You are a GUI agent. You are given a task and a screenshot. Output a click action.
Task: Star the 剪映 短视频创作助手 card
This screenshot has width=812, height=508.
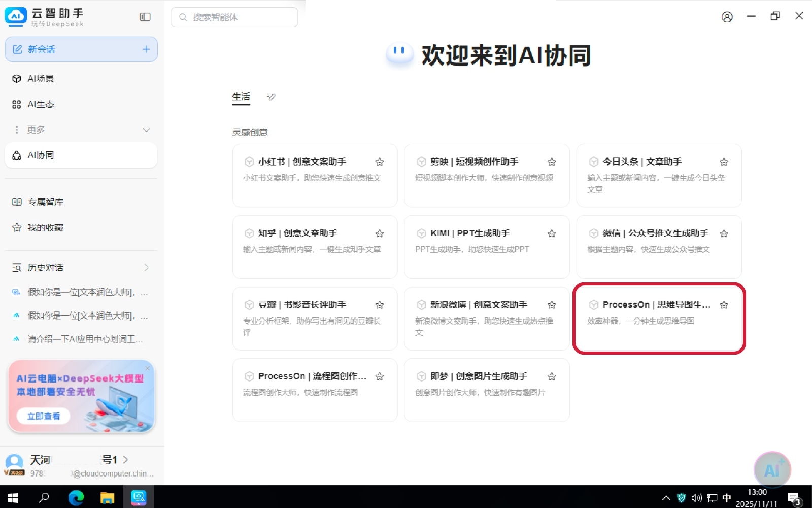[552, 162]
